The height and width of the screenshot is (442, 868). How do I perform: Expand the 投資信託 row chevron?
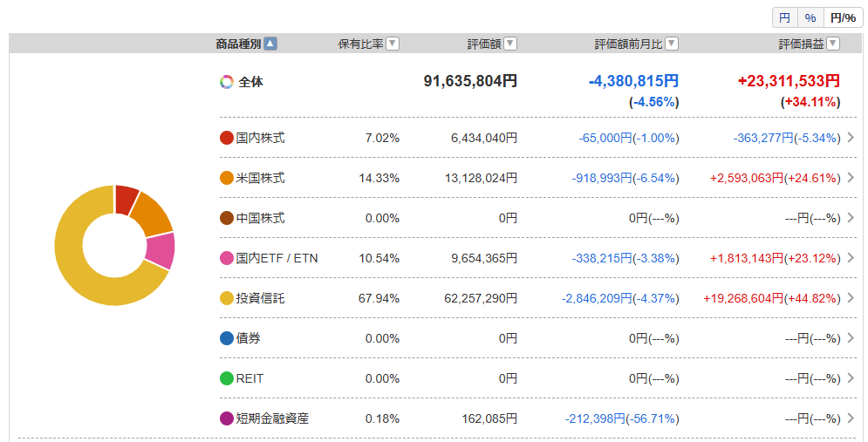[x=851, y=297]
